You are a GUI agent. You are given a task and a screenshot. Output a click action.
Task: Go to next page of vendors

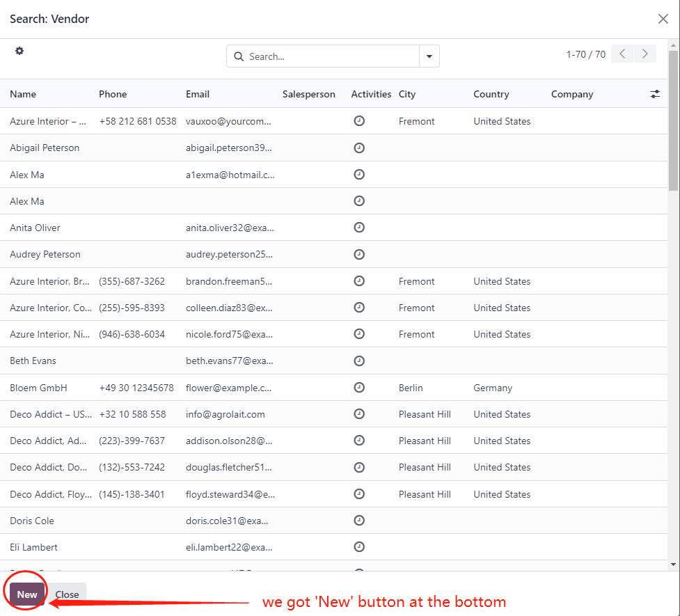pyautogui.click(x=645, y=54)
